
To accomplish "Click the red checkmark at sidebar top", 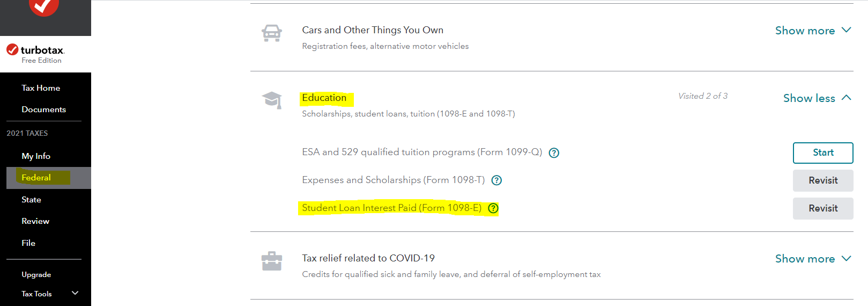I will point(44,6).
